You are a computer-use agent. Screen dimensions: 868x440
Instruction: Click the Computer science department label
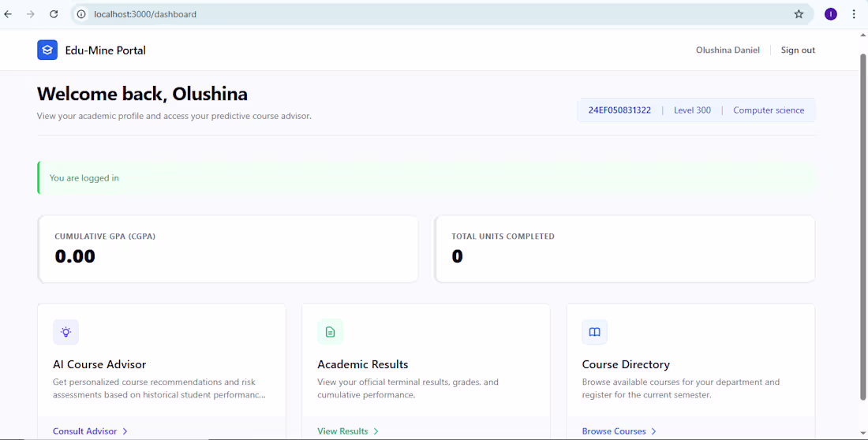[769, 110]
